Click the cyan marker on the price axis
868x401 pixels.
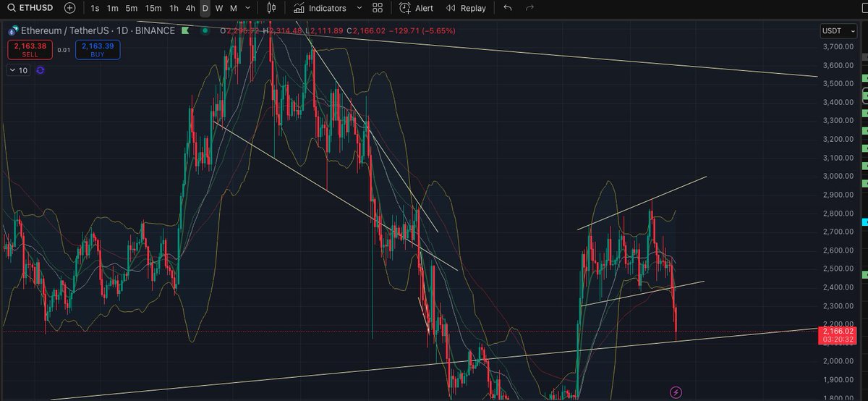pos(866,221)
